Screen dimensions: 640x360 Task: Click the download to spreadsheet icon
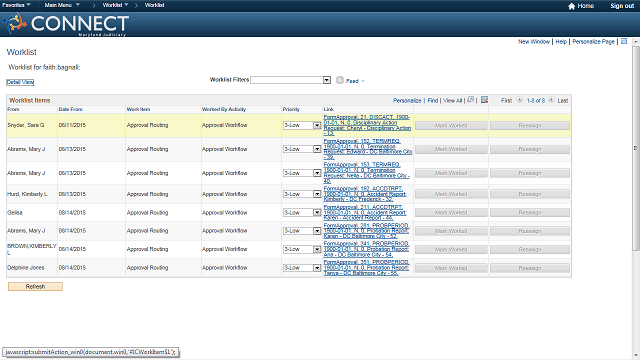click(484, 100)
